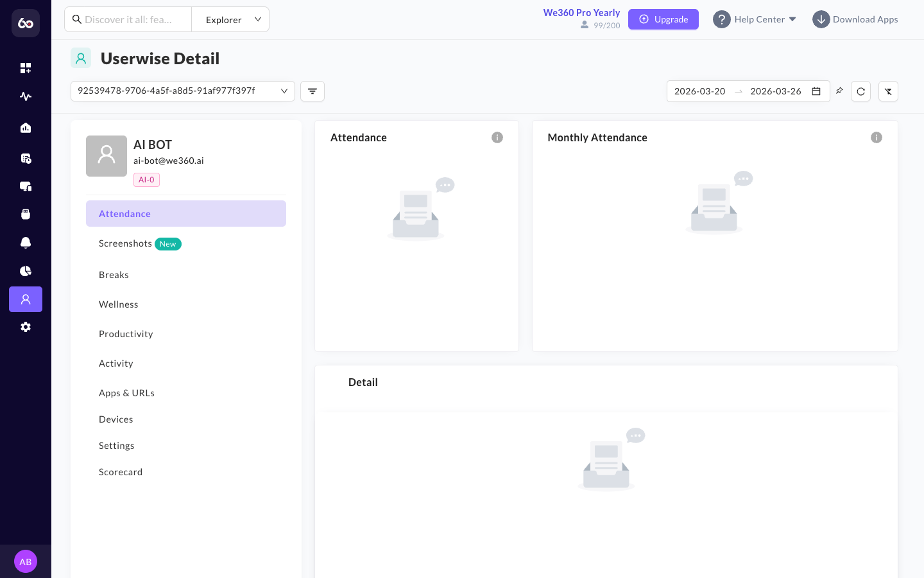Image resolution: width=924 pixels, height=578 pixels.
Task: Open the Activity section
Action: [186, 363]
